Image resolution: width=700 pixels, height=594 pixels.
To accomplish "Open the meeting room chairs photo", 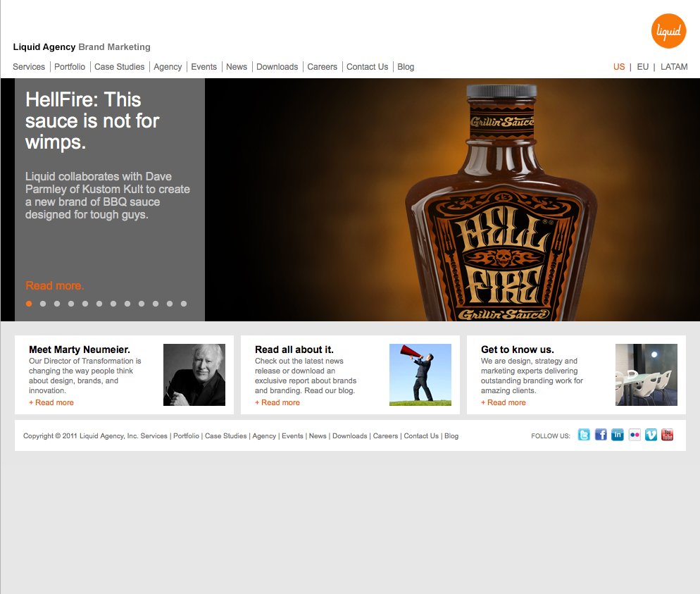I will click(646, 375).
